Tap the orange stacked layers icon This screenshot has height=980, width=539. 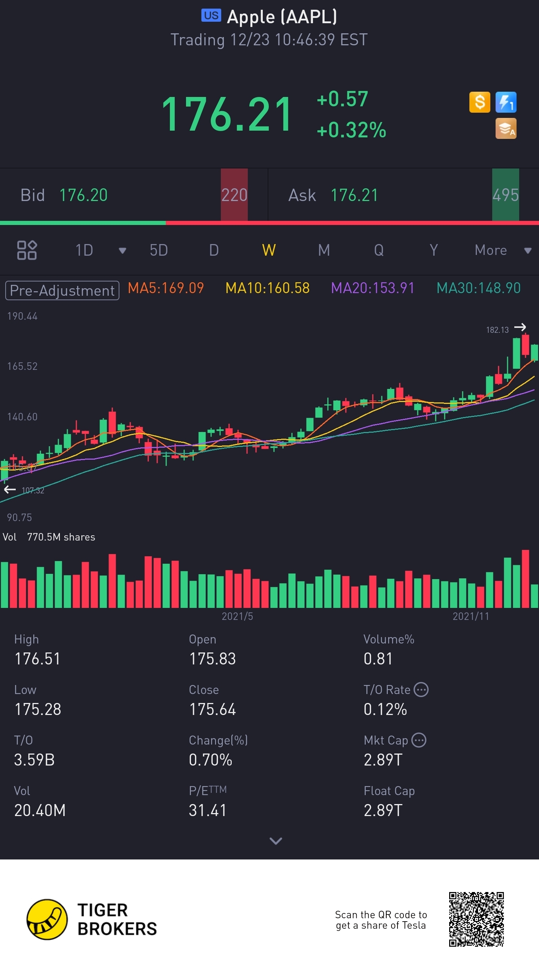[506, 129]
